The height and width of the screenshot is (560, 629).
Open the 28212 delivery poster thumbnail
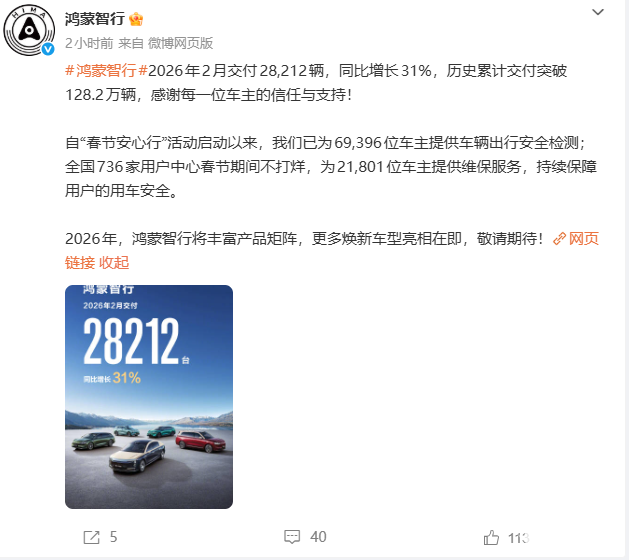(149, 397)
